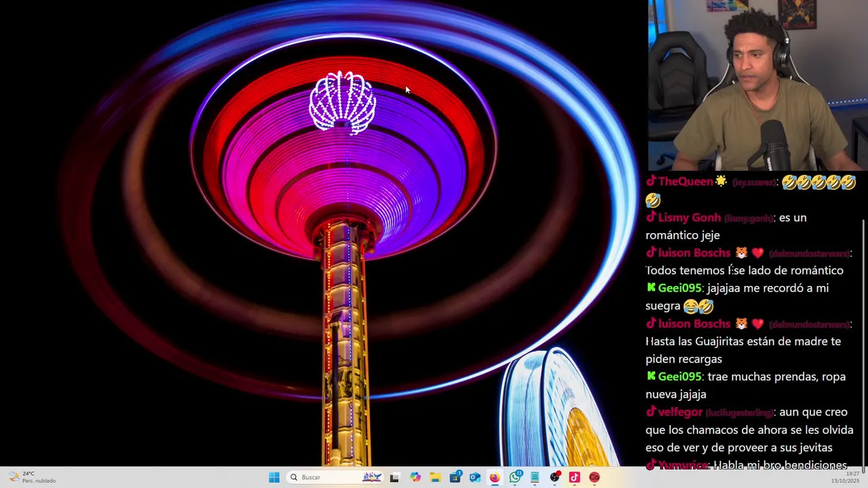Viewport: 868px width, 488px height.
Task: Click chat message 'es un romántico jeje'
Action: [x=726, y=226]
